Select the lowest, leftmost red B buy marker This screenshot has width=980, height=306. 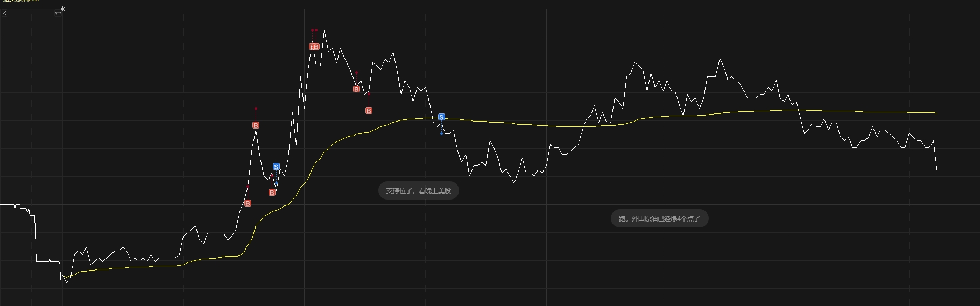pos(248,203)
